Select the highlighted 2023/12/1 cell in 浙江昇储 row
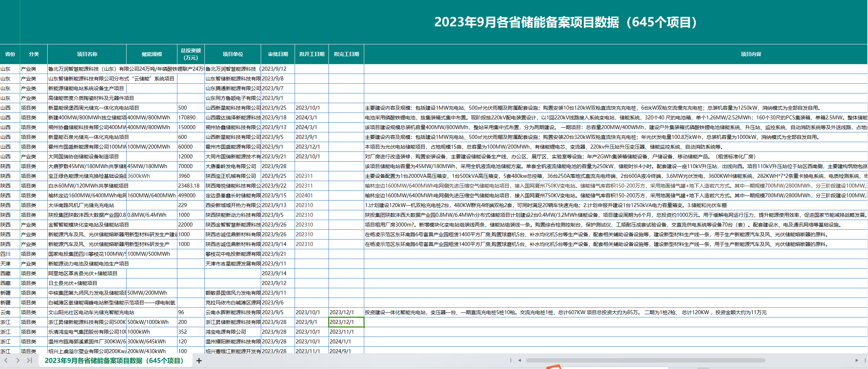 (x=347, y=322)
